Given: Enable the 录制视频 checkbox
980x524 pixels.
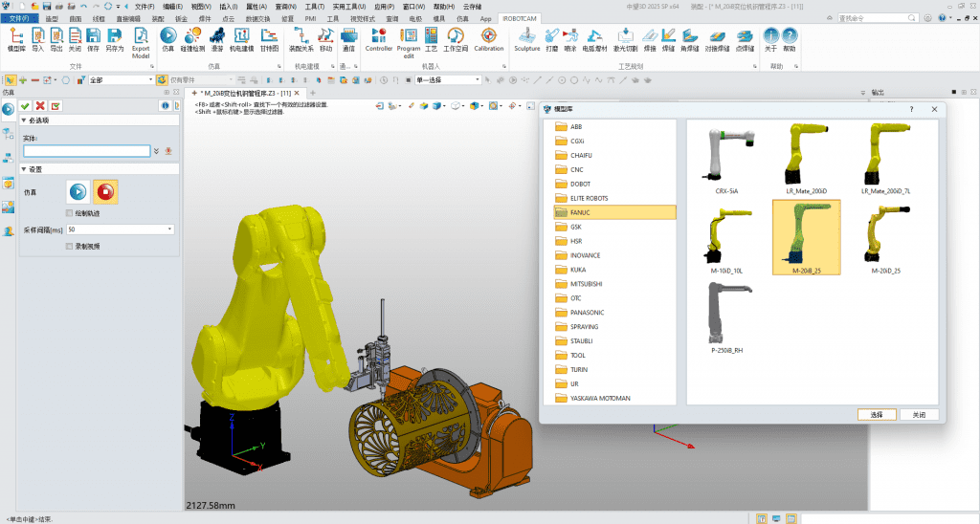Looking at the screenshot, I should (x=69, y=246).
